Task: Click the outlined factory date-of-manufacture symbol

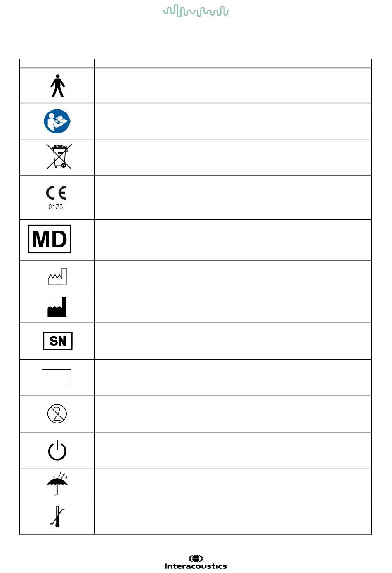Action: (x=57, y=276)
